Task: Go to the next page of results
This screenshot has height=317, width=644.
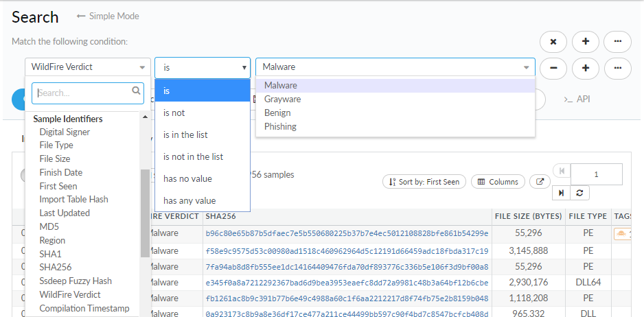Action: (562, 193)
